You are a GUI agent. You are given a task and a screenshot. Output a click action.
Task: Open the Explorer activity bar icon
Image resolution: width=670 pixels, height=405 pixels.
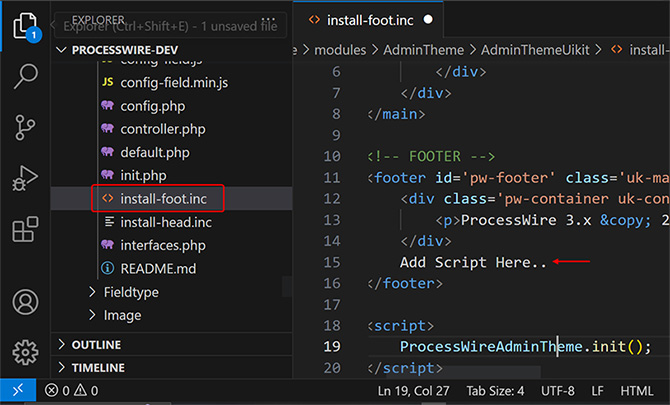pos(26,26)
